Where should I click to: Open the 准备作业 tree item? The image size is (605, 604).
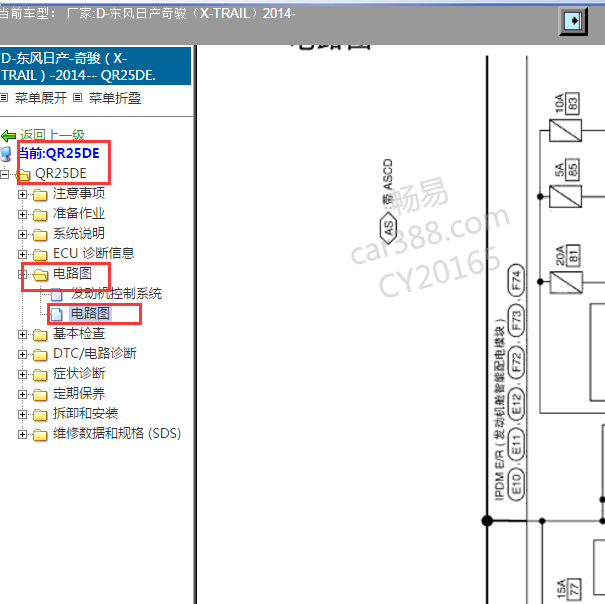coord(79,213)
